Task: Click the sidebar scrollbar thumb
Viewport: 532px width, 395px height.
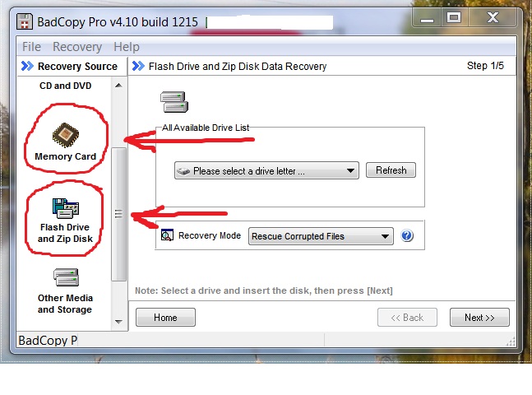Action: pos(118,214)
